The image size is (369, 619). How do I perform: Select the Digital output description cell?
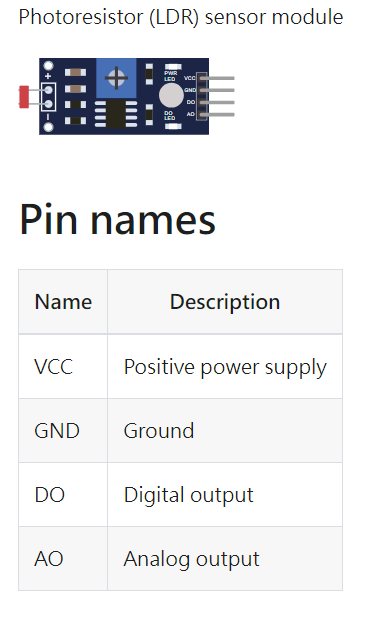point(225,494)
